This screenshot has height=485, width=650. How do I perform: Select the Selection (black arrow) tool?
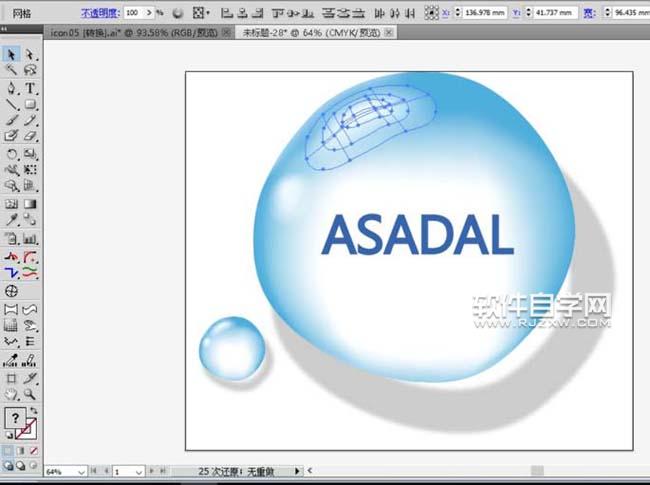click(11, 54)
